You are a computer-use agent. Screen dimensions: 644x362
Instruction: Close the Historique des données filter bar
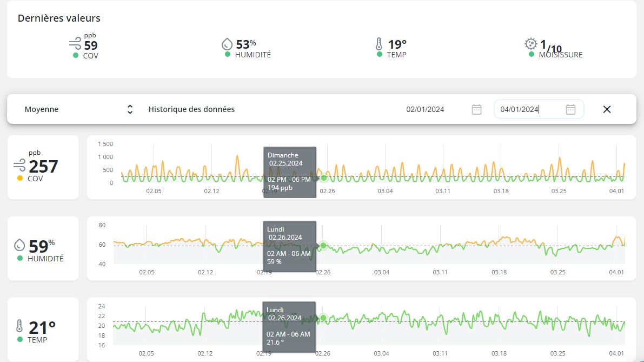pyautogui.click(x=607, y=109)
